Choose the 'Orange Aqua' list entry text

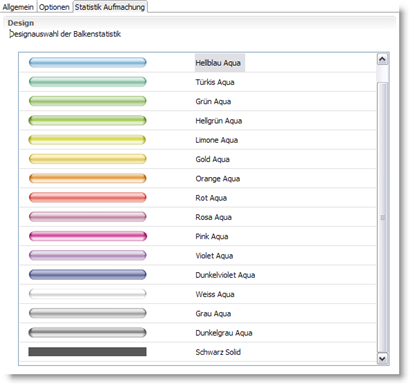(x=218, y=179)
